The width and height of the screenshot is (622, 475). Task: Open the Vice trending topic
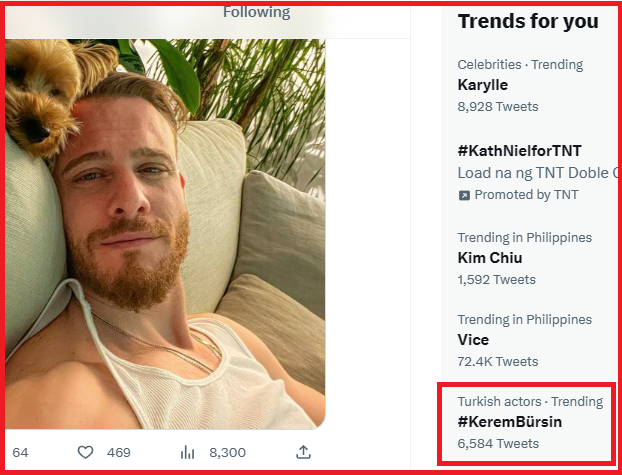point(473,340)
